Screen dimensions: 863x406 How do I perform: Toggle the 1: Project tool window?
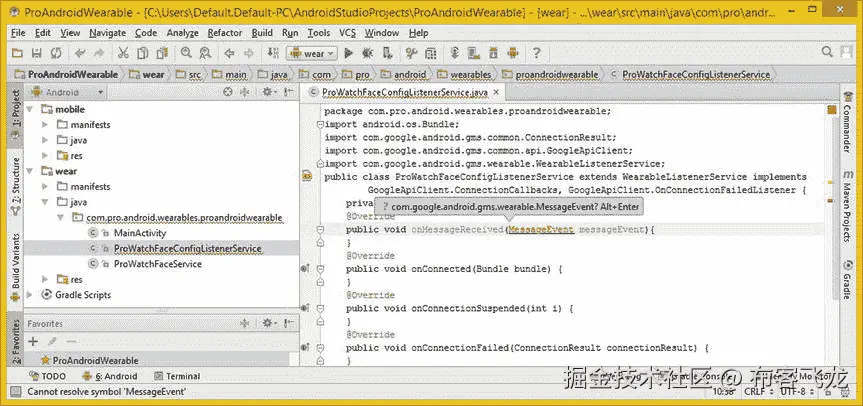tap(16, 114)
